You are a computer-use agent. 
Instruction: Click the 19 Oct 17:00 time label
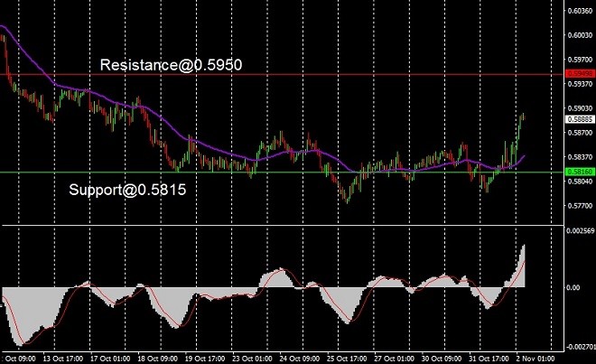tap(205, 359)
